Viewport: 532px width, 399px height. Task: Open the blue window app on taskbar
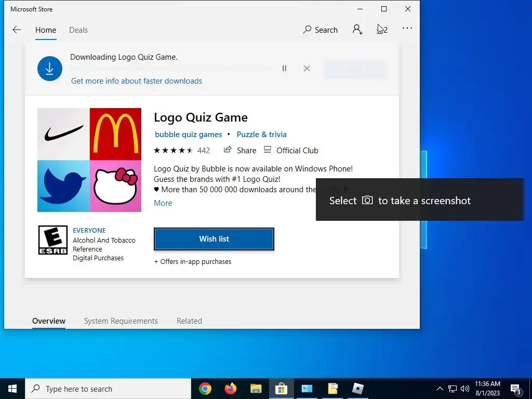coord(307,389)
